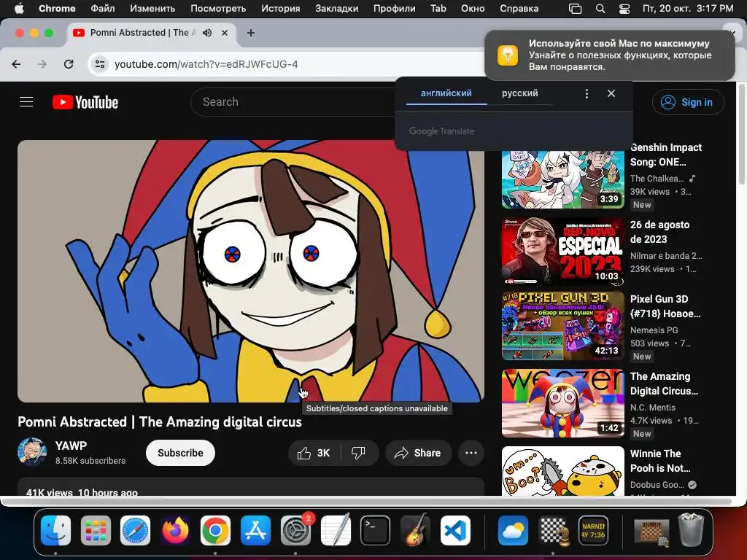Sign in to YouTube

coord(688,102)
